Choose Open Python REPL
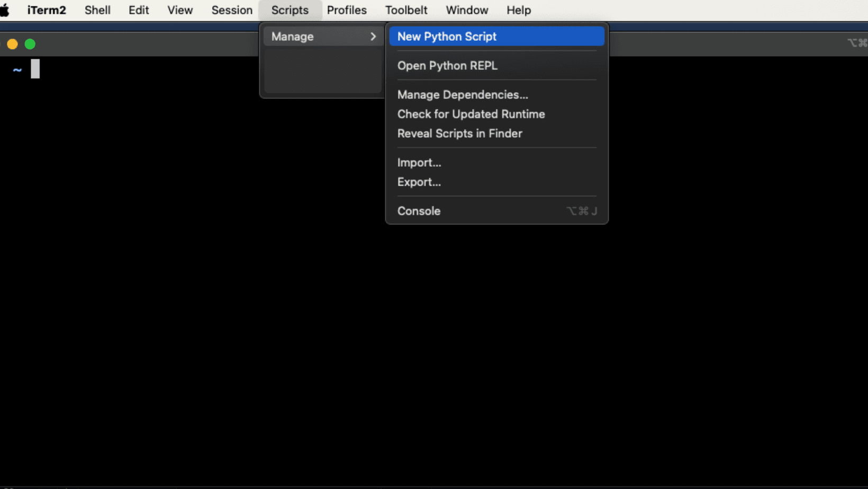Image resolution: width=868 pixels, height=489 pixels. tap(496, 66)
